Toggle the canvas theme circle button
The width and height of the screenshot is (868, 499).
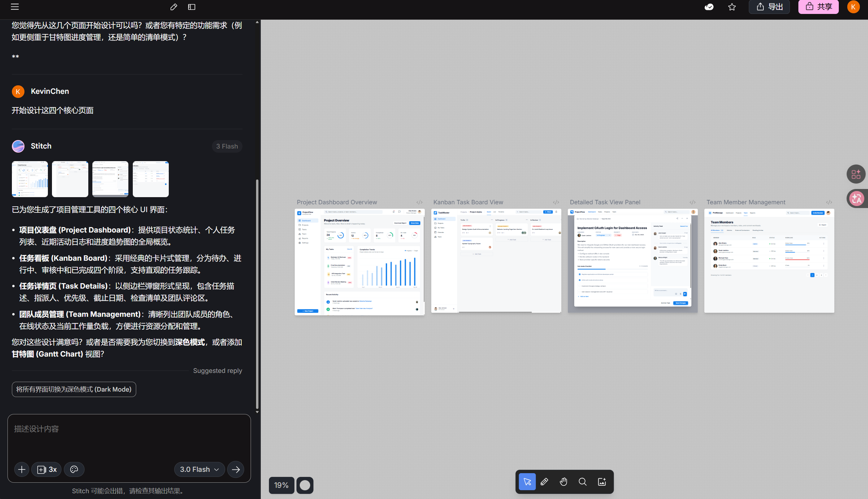point(305,485)
